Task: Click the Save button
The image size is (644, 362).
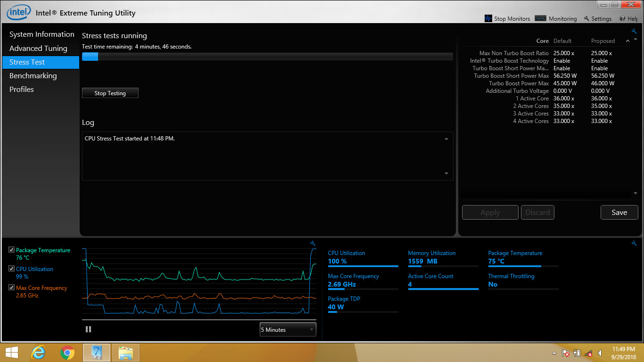Action: [x=619, y=212]
